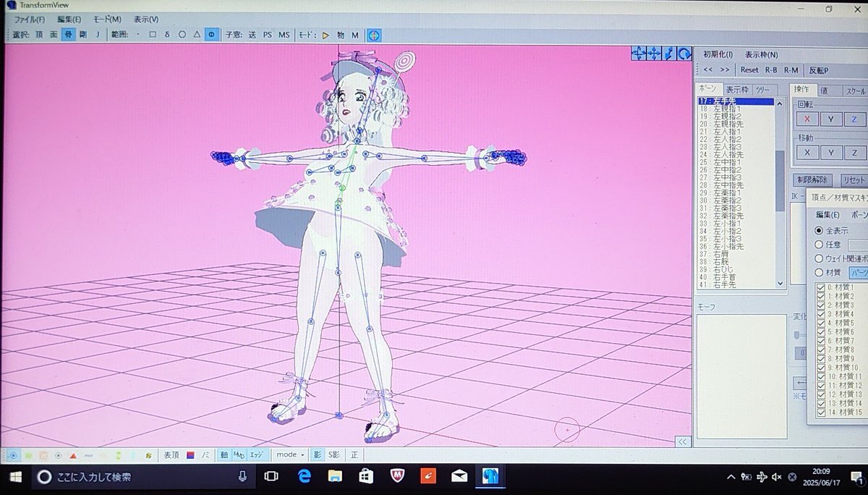Screen dimensions: 868x495
Task: Switch to the 操作 tab
Action: 803,89
